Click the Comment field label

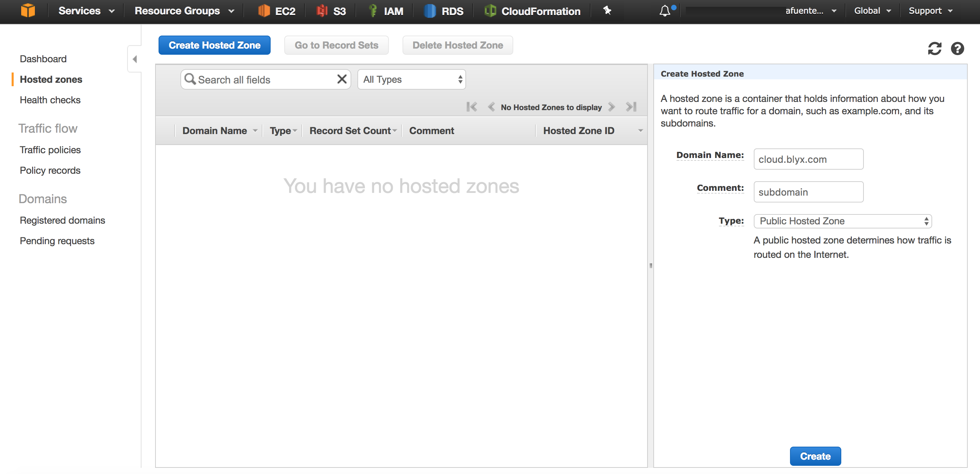click(720, 188)
